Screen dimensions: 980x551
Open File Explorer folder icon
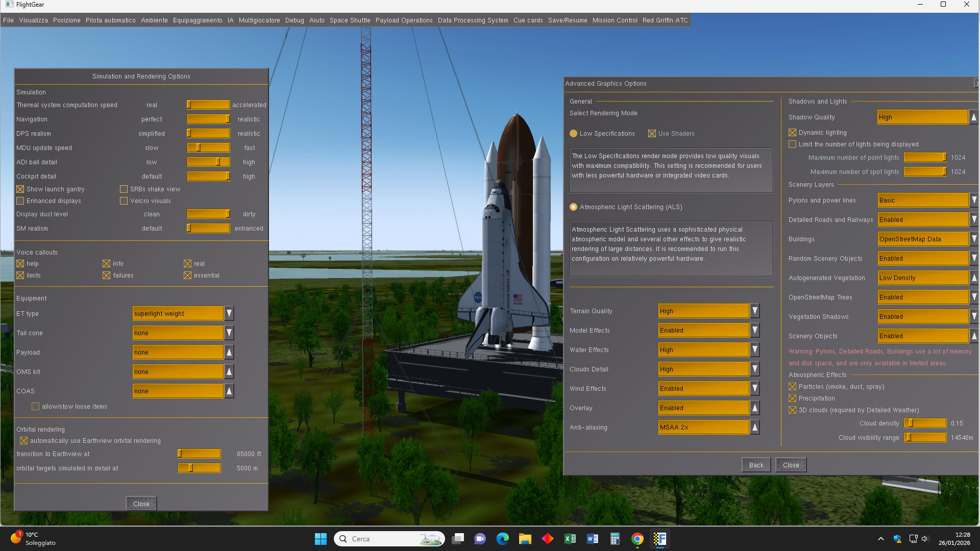(525, 539)
